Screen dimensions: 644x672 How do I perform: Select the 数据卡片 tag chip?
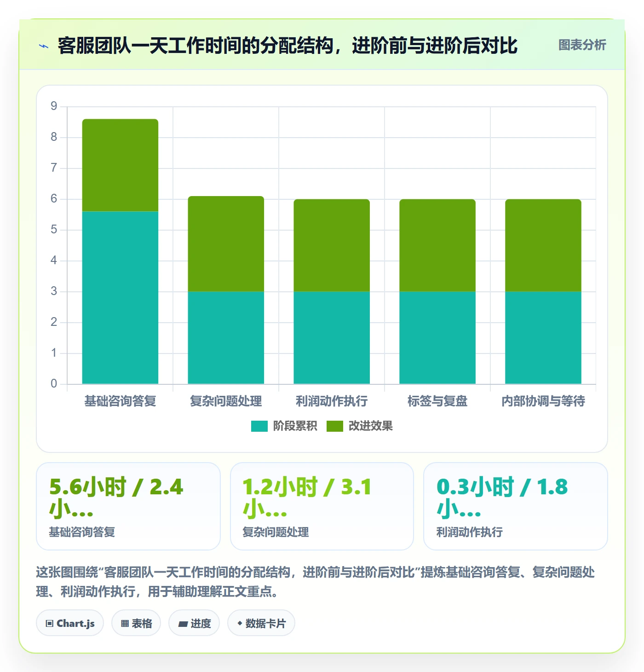pos(261,623)
